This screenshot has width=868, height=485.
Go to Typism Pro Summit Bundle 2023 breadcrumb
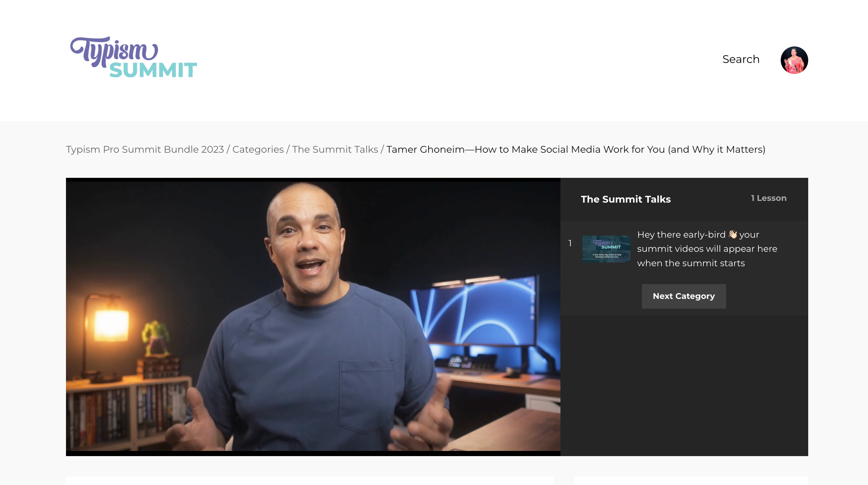point(145,149)
